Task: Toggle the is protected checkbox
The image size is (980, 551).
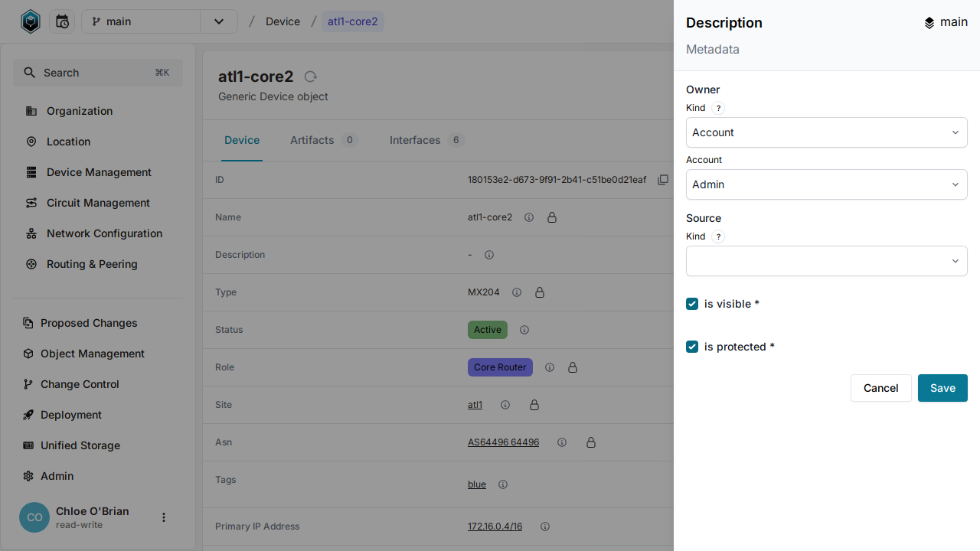Action: [x=692, y=347]
